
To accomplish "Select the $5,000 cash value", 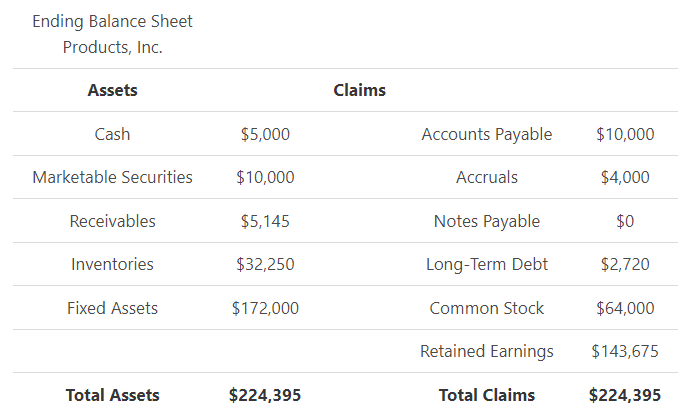I will point(265,134).
